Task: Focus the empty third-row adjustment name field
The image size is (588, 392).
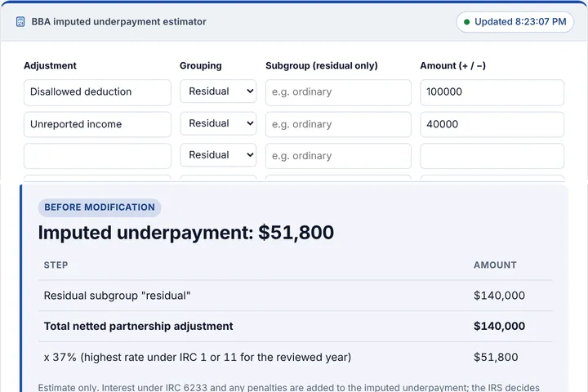Action: pos(97,156)
